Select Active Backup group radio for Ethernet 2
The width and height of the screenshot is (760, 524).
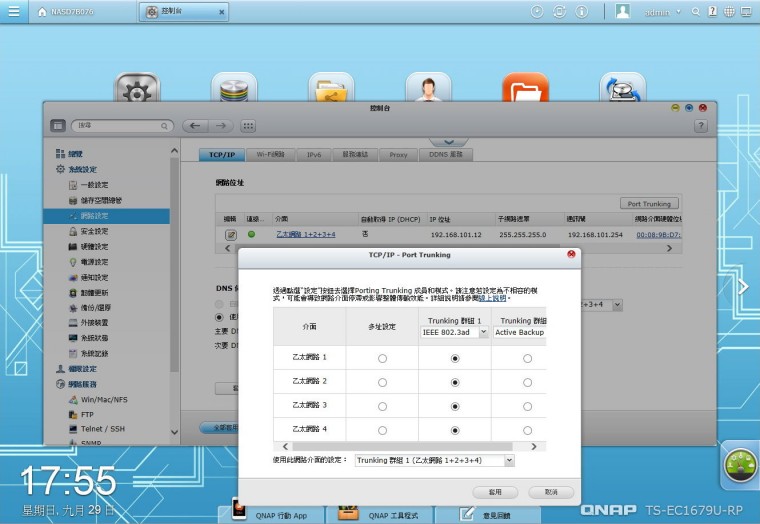click(x=527, y=382)
